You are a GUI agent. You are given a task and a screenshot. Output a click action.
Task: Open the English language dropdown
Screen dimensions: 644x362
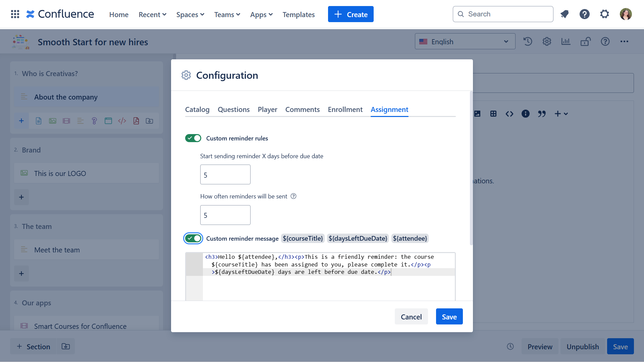click(x=465, y=42)
